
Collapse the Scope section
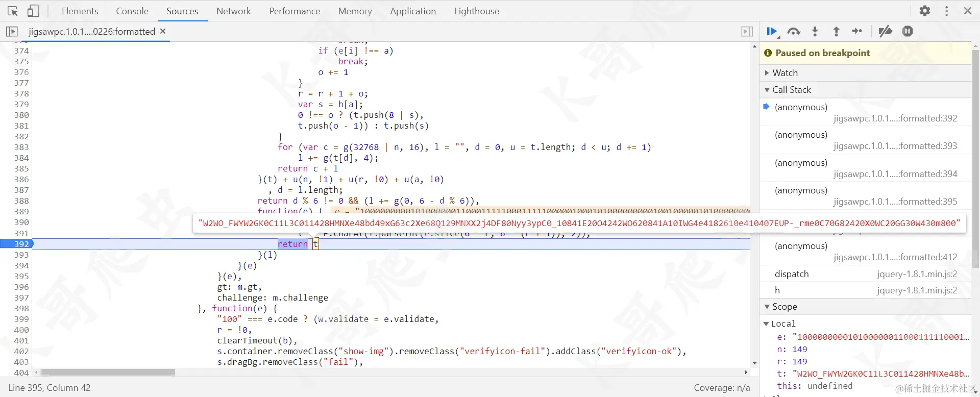coord(865,307)
